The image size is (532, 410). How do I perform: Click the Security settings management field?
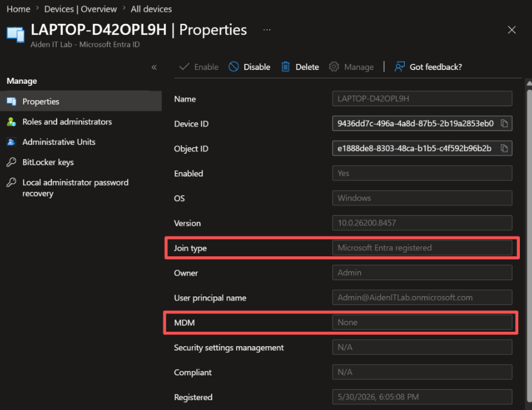422,347
